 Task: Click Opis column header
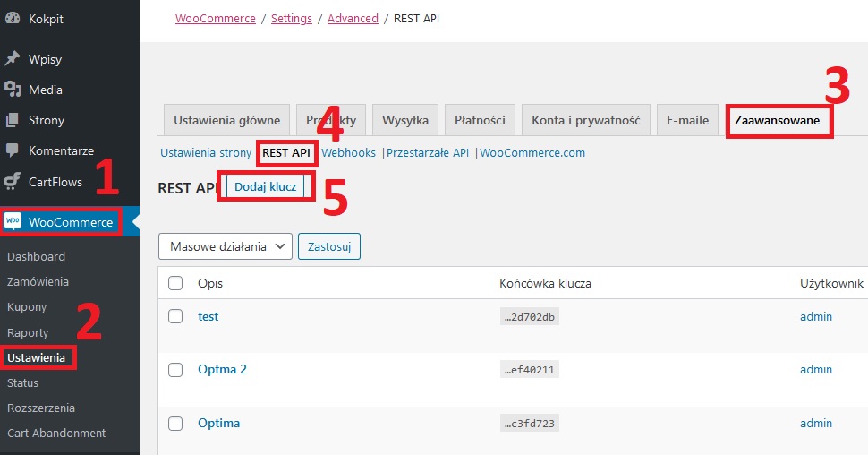[x=210, y=283]
